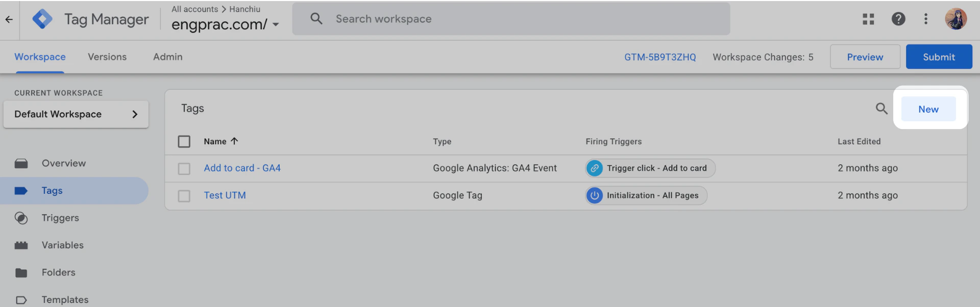Open Workspace Changes: 5
The image size is (980, 307).
coord(763,57)
